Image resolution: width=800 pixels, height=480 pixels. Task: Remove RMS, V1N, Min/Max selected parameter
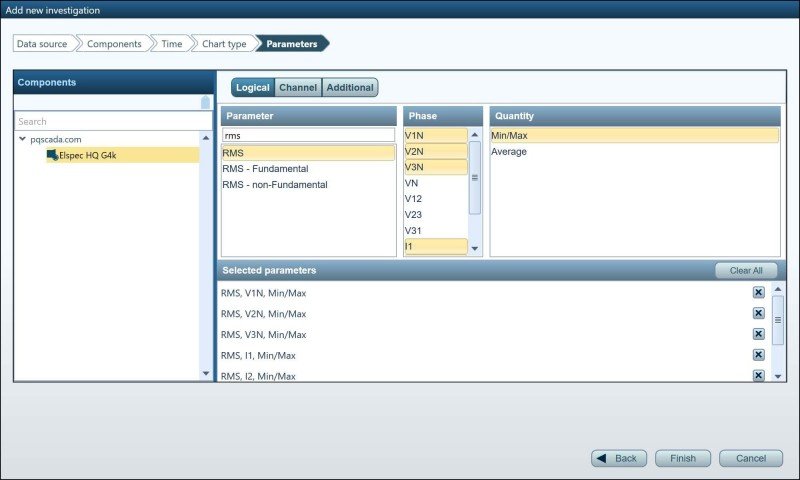(x=759, y=292)
